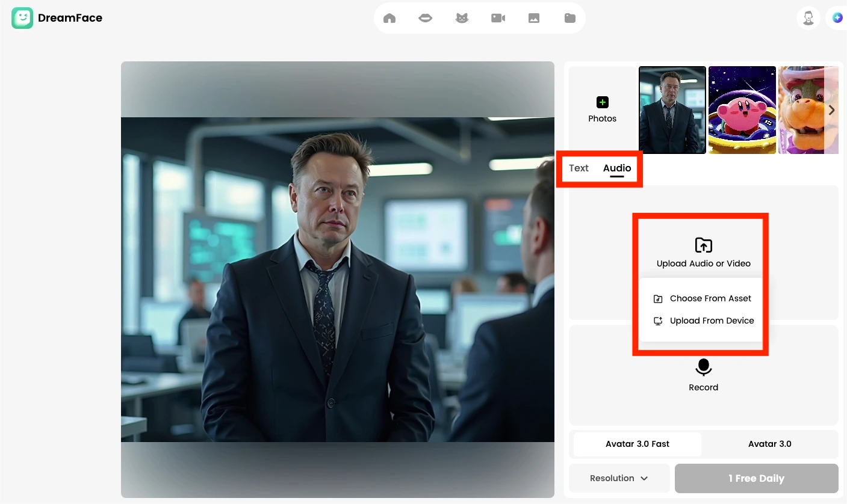Open the AI sparkle assistant icon

pyautogui.click(x=837, y=17)
